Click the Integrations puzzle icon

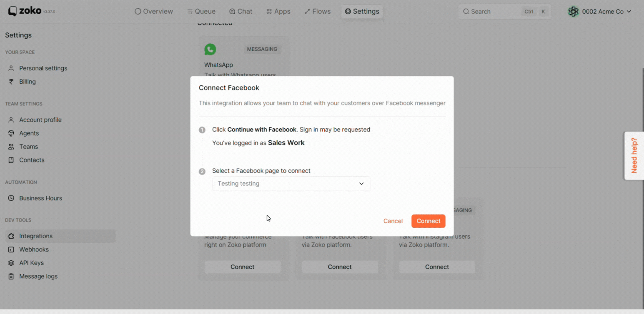tap(11, 236)
